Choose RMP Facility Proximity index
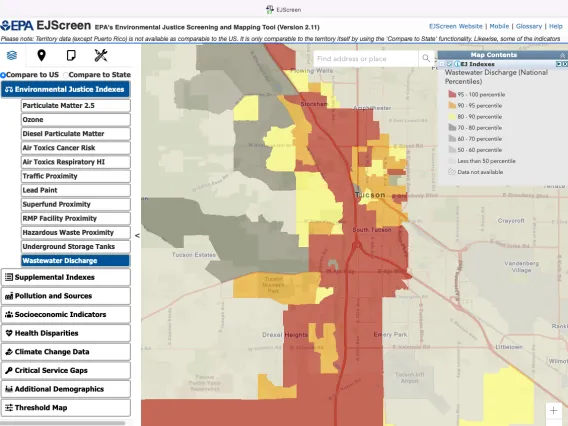Viewport: 568px width, 426px height. pyautogui.click(x=76, y=218)
